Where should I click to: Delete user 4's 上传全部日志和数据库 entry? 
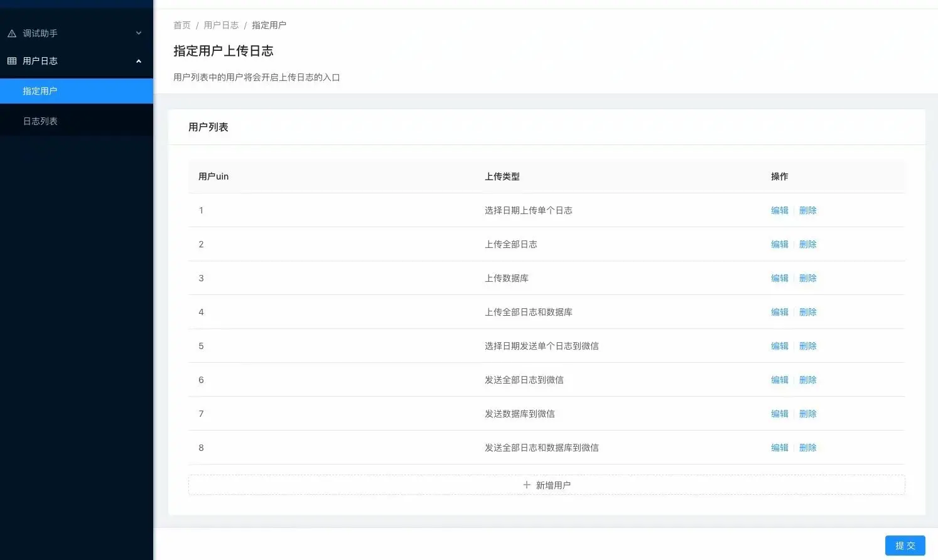click(808, 312)
